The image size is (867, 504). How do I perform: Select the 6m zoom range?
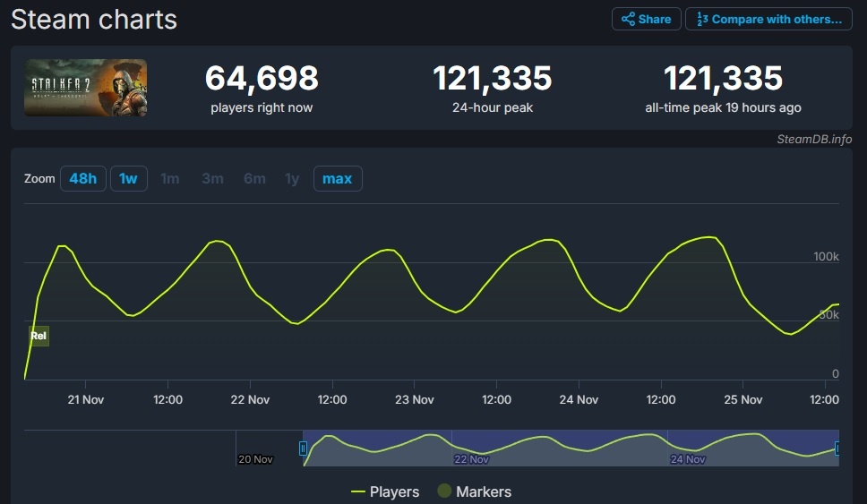tap(254, 178)
